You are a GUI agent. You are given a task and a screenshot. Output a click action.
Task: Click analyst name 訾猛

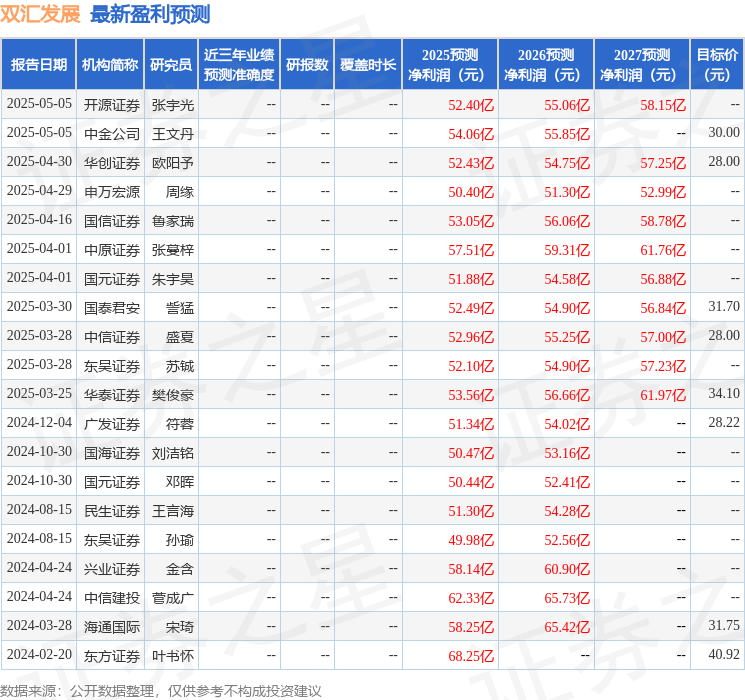(180, 308)
